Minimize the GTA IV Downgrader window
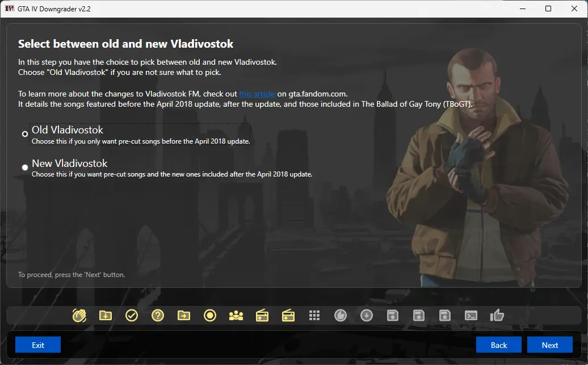 523,9
